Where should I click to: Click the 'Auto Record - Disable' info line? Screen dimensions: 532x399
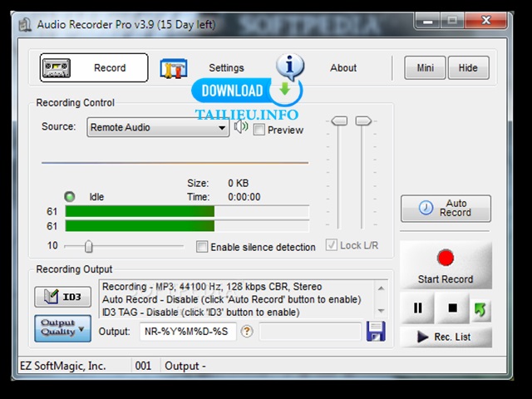click(231, 299)
